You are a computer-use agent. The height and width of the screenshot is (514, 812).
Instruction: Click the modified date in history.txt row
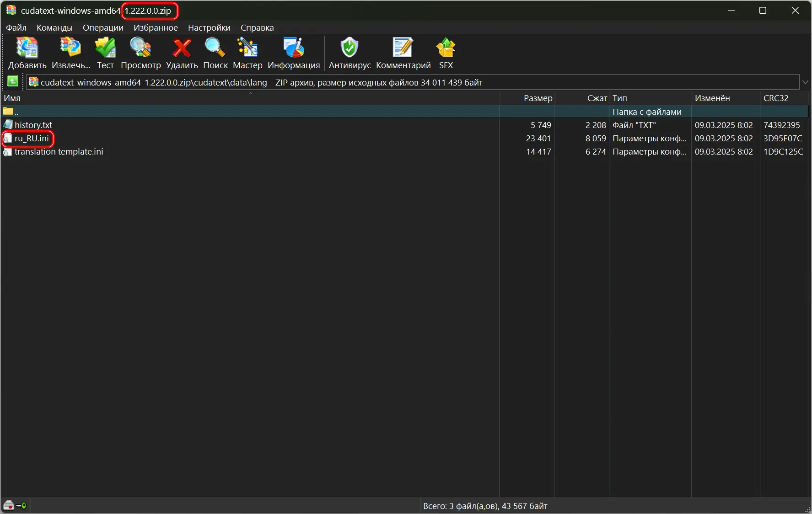[x=724, y=125]
